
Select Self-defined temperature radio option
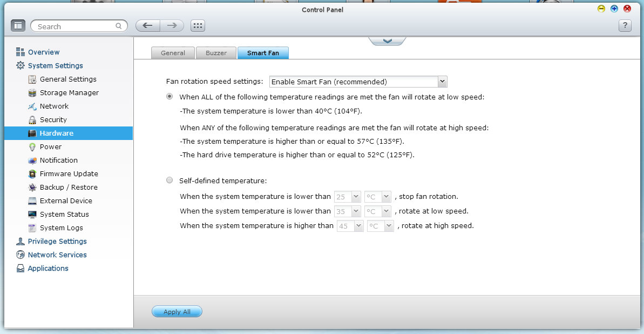click(x=170, y=181)
